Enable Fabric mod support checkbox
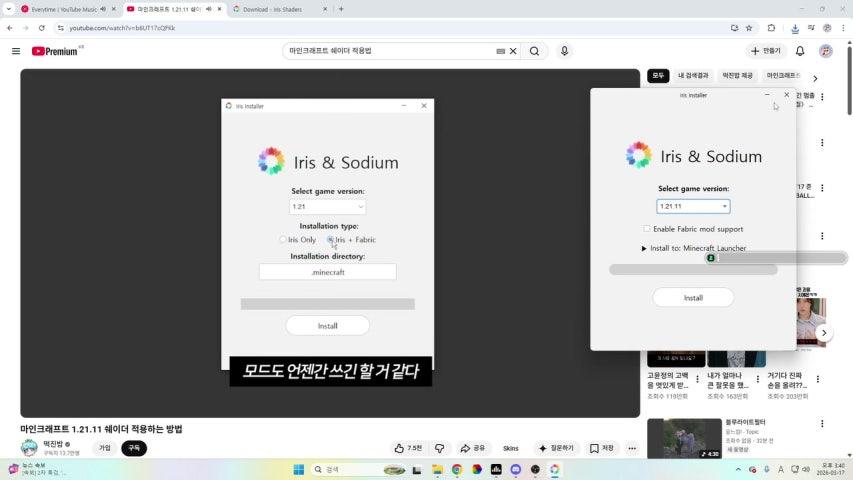 point(646,229)
